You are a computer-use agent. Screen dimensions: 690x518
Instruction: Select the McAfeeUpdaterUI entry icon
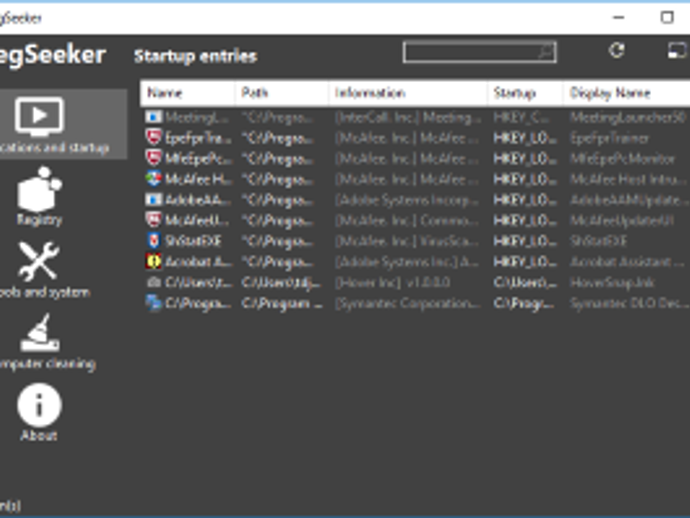click(x=154, y=220)
